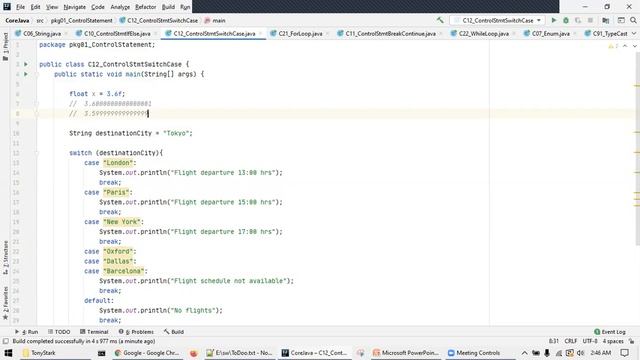Collapse the comment block fold marker
The image size is (640, 360).
click(x=36, y=104)
